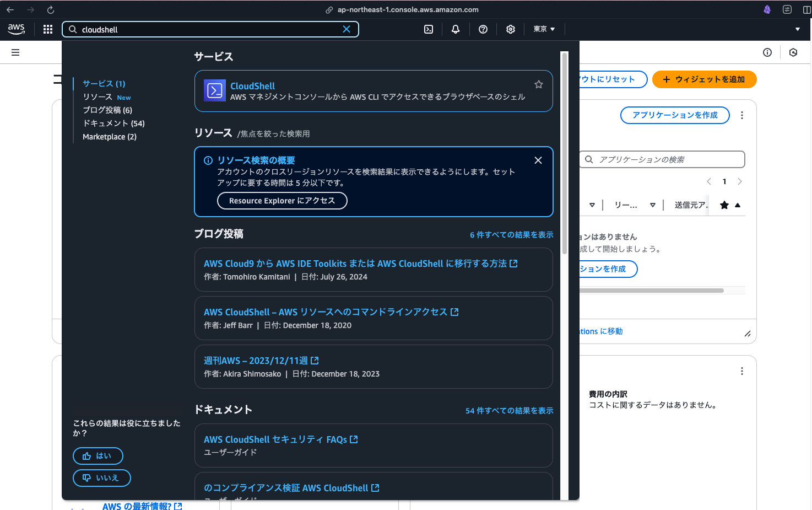Image resolution: width=812 pixels, height=510 pixels.
Task: Click inside the cloudshell search field
Action: 210,29
